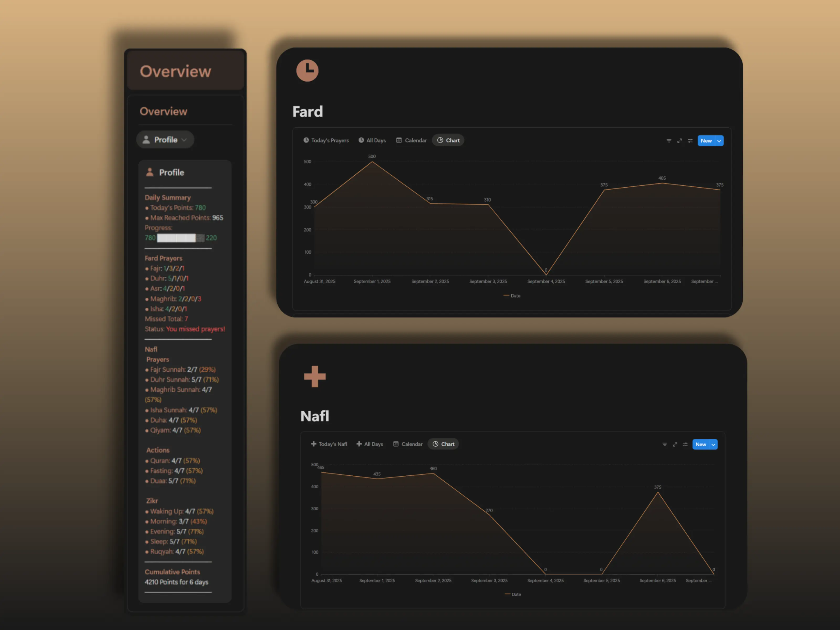Click New button in Nafl database

(701, 444)
